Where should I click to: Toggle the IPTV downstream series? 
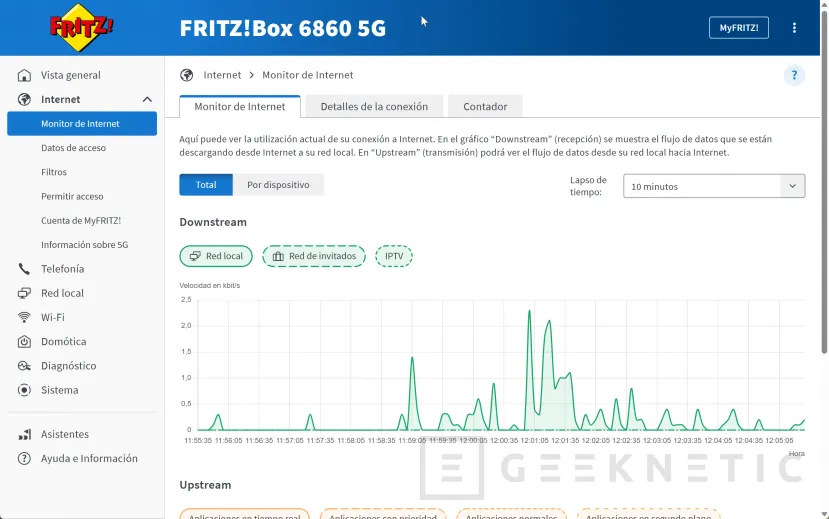(x=393, y=256)
